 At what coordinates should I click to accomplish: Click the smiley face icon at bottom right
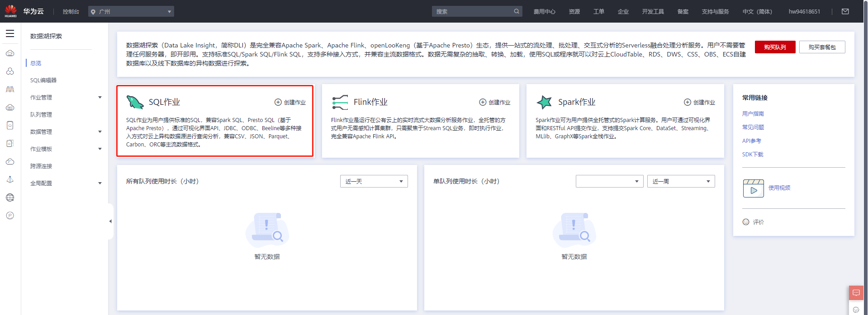point(856,310)
